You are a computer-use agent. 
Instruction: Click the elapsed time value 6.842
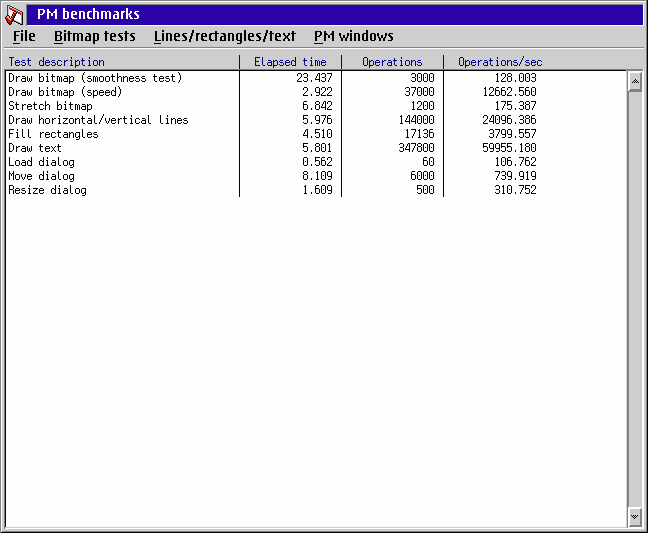[317, 106]
